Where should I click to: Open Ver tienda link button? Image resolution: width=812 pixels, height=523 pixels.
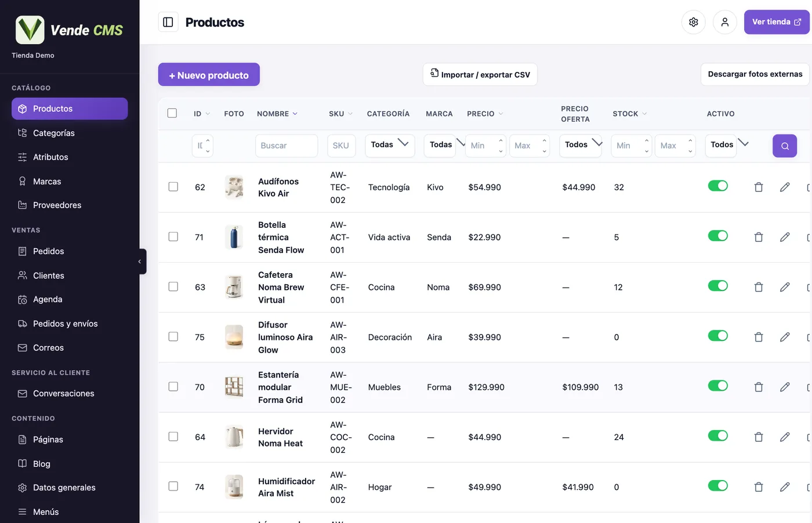pos(777,22)
